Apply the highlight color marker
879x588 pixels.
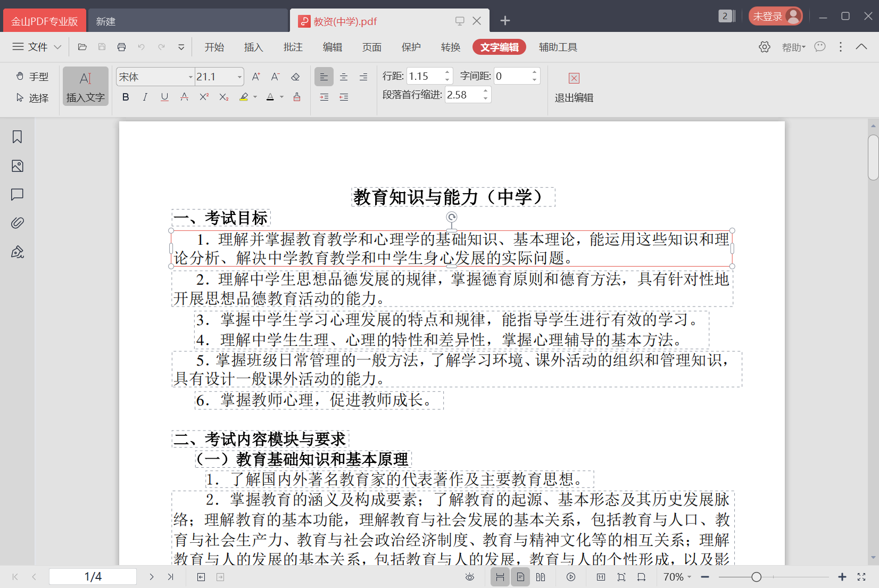[244, 97]
